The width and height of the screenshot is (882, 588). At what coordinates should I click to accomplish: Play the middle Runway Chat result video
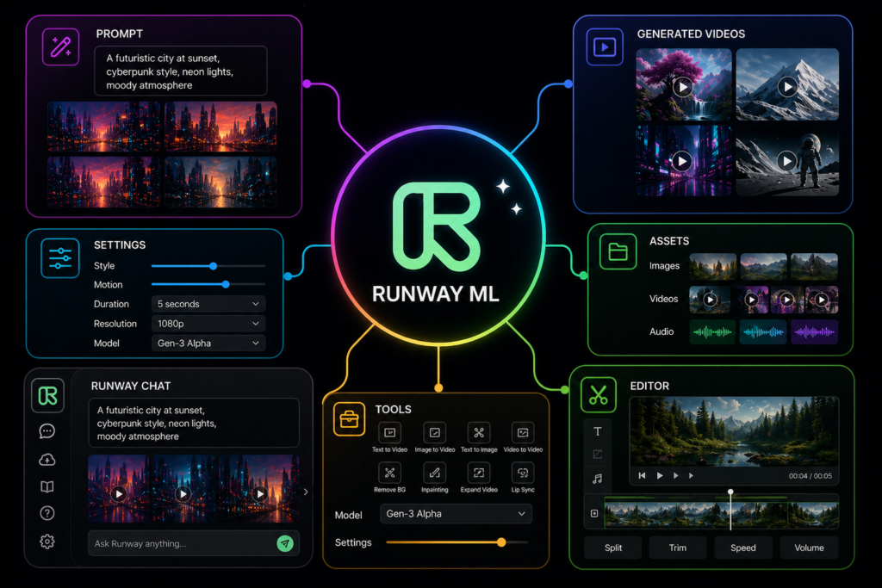[183, 493]
